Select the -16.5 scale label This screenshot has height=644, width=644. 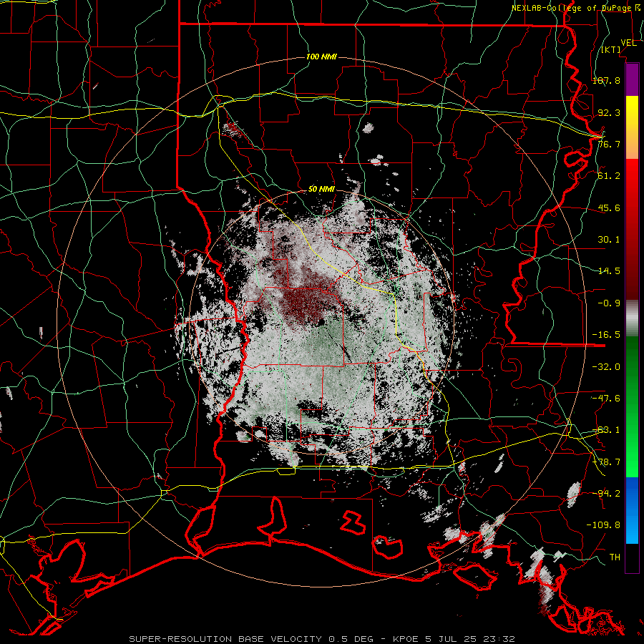click(x=606, y=335)
